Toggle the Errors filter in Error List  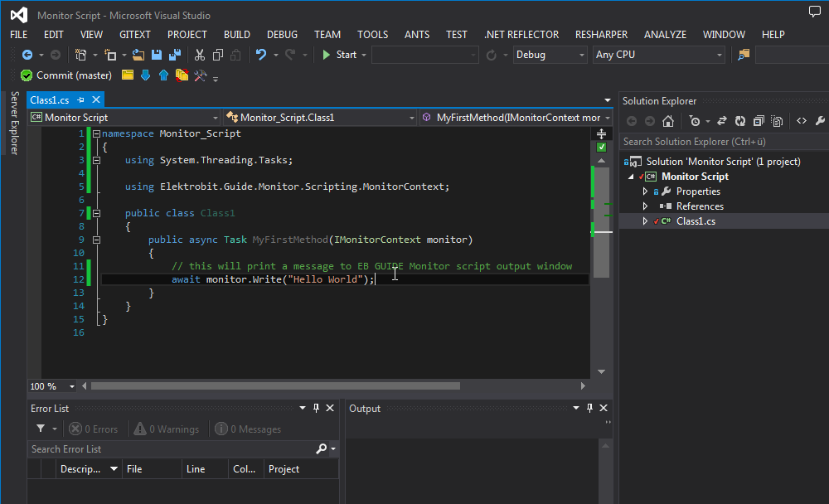pyautogui.click(x=94, y=429)
